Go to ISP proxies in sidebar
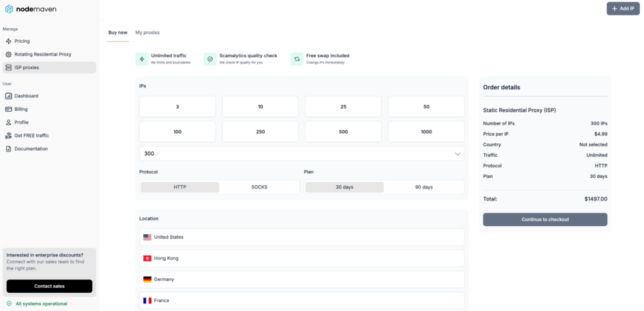644x311 pixels. (49, 68)
